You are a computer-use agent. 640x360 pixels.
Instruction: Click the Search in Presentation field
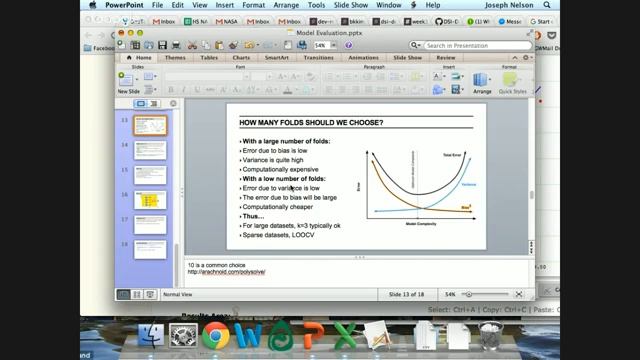coord(478,45)
